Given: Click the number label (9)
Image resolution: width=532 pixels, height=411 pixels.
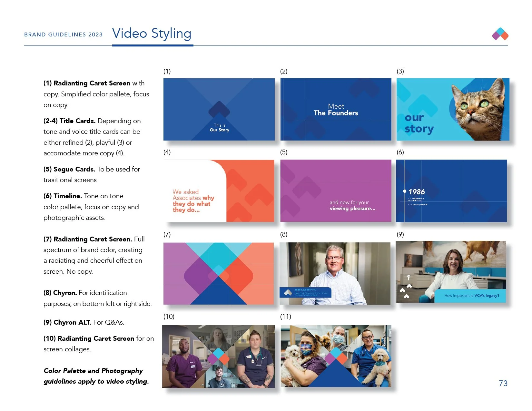Looking at the screenshot, I should (x=400, y=234).
